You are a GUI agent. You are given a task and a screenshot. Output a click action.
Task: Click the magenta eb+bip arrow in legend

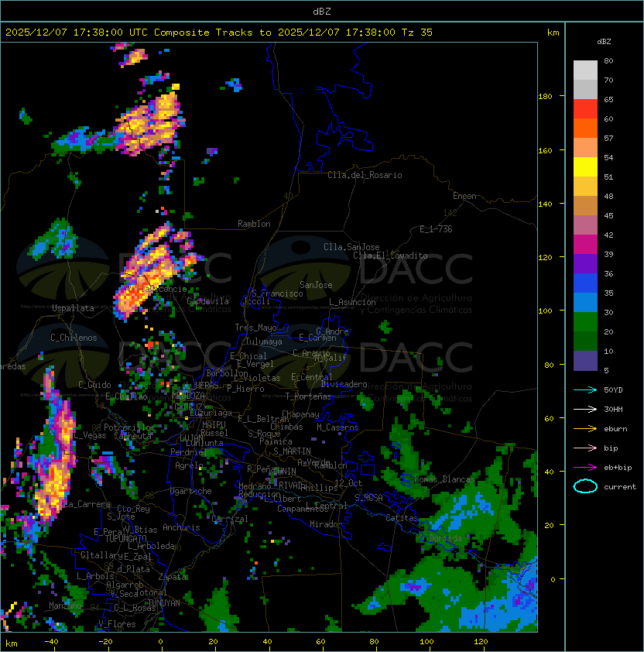click(585, 468)
